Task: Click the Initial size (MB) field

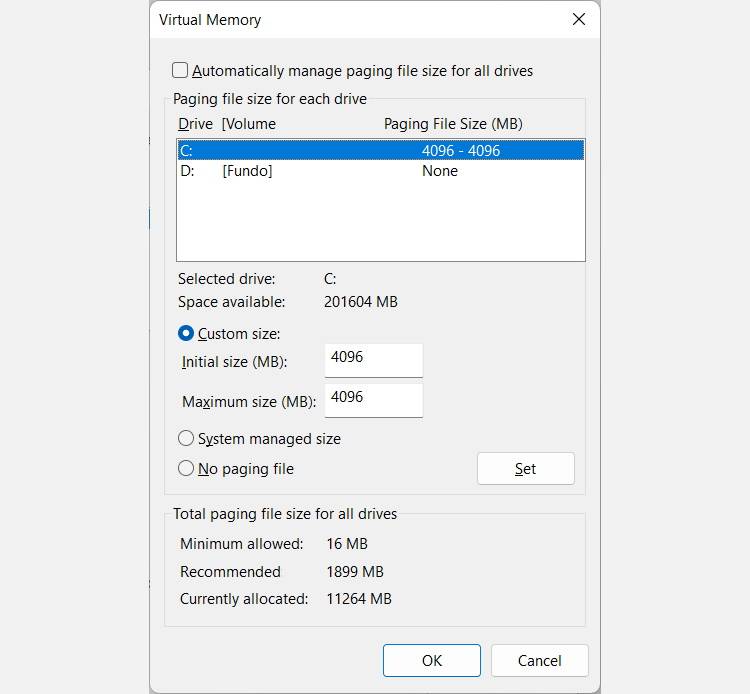Action: click(x=374, y=360)
